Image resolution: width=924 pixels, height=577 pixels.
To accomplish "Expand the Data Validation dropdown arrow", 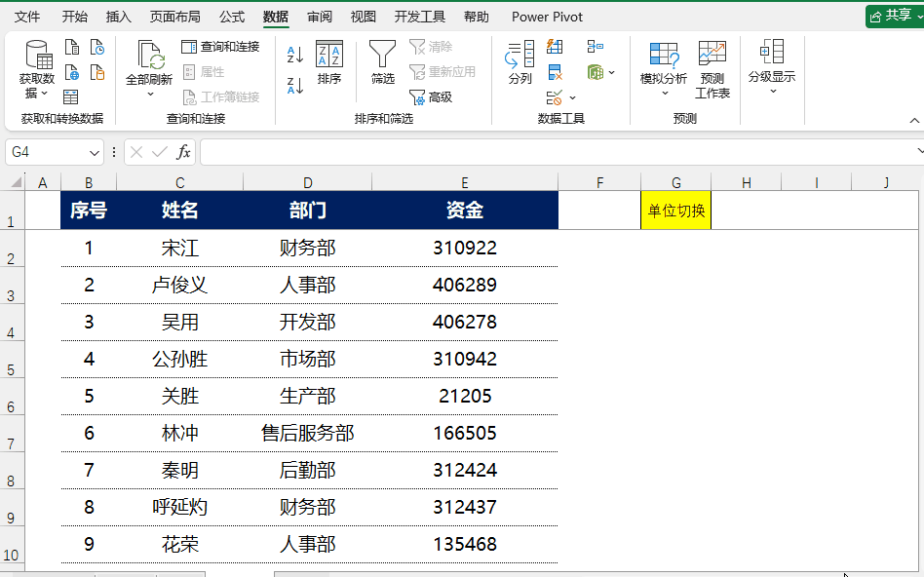I will [x=572, y=97].
